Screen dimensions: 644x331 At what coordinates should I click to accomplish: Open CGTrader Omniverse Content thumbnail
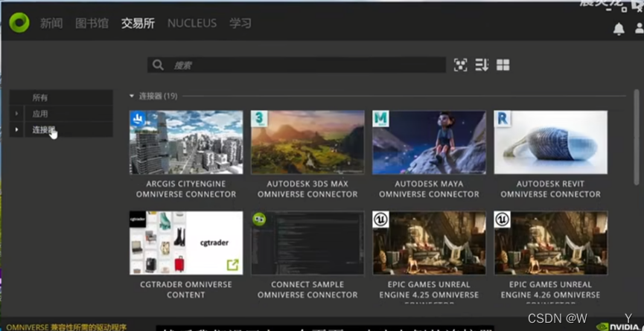click(186, 242)
